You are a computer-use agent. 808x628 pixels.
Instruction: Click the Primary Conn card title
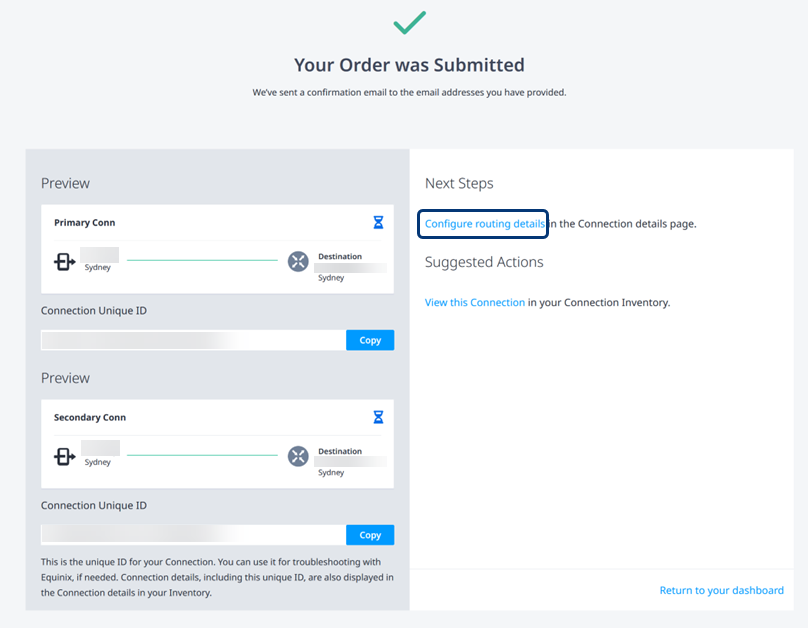[85, 223]
